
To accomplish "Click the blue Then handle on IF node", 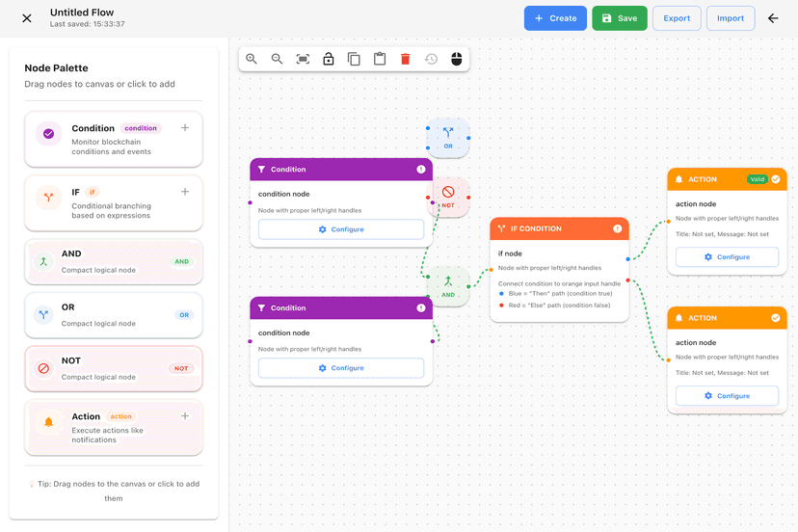I will point(628,258).
